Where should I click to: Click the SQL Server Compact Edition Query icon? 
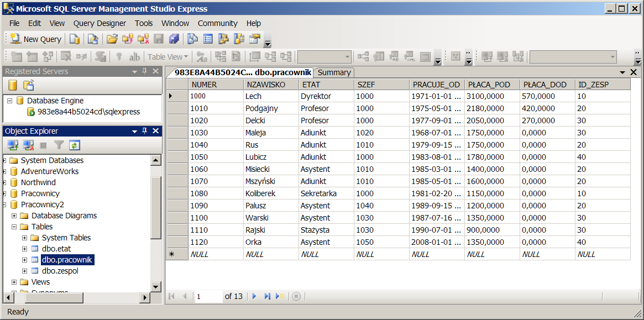click(x=93, y=39)
